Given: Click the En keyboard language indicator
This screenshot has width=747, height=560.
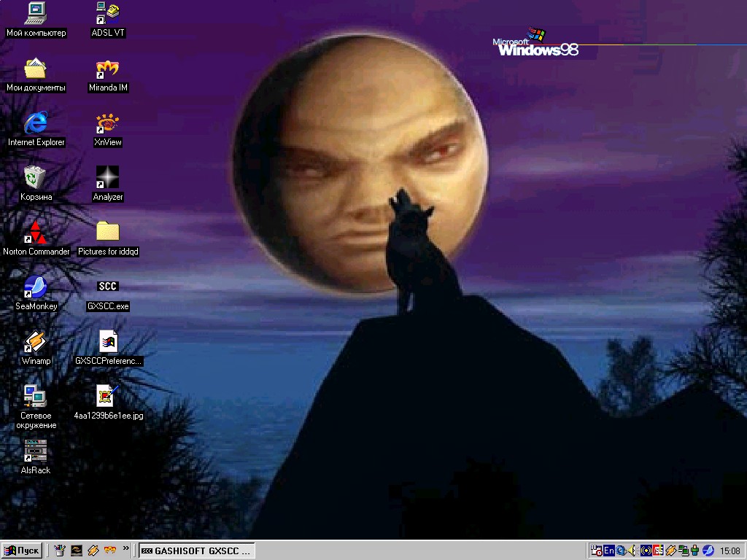Looking at the screenshot, I should (609, 551).
